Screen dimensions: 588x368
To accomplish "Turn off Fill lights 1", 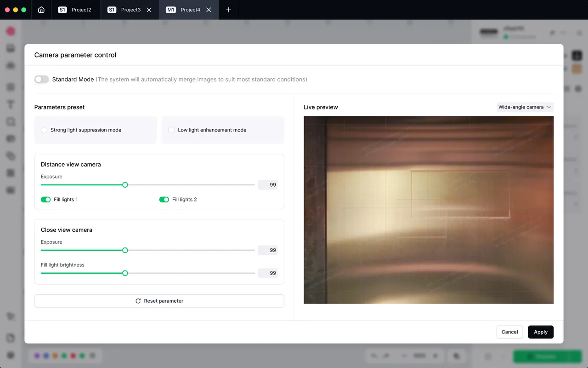I will (x=45, y=200).
